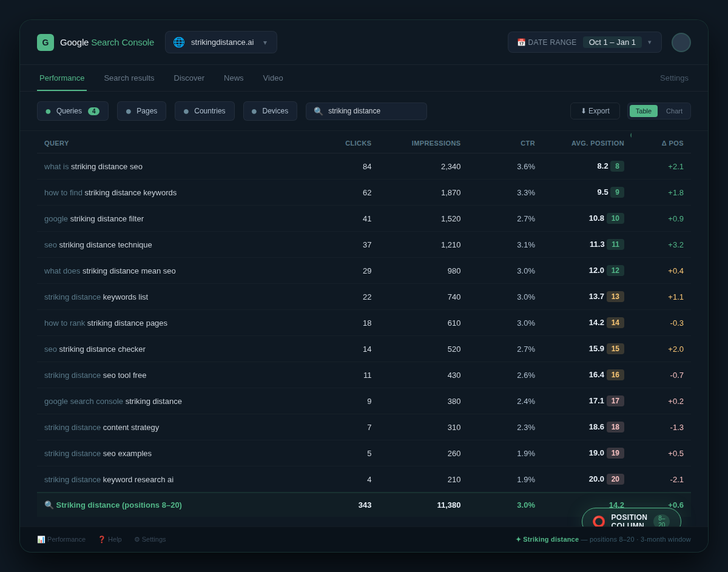Image resolution: width=728 pixels, height=572 pixels.
Task: Click the Export button
Action: point(595,111)
